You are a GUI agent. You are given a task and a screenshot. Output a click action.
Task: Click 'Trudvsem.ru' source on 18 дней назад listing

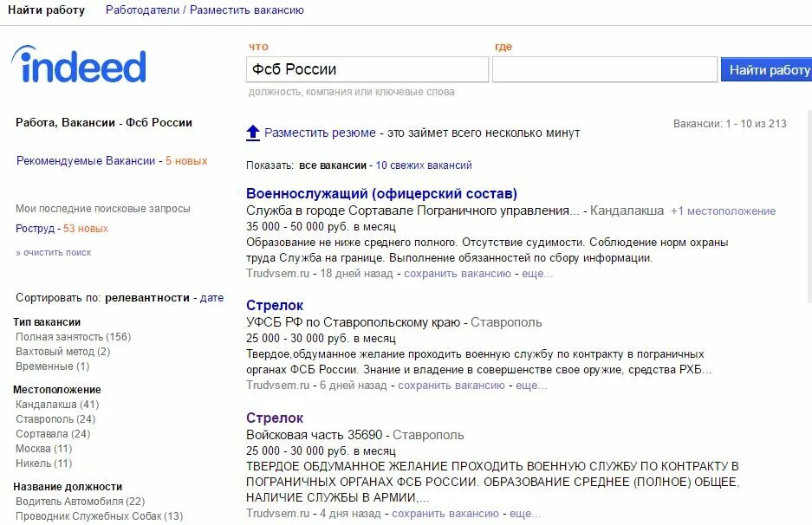pyautogui.click(x=277, y=274)
